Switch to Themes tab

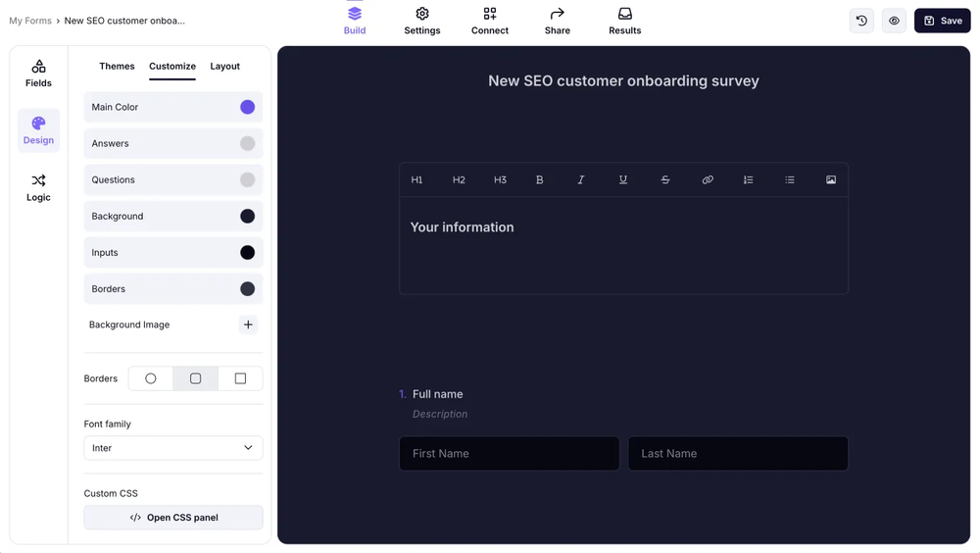(x=117, y=67)
